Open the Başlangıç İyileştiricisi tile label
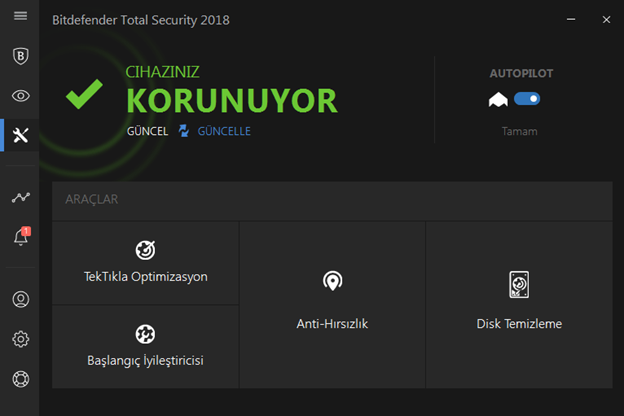The width and height of the screenshot is (624, 416). pyautogui.click(x=145, y=361)
